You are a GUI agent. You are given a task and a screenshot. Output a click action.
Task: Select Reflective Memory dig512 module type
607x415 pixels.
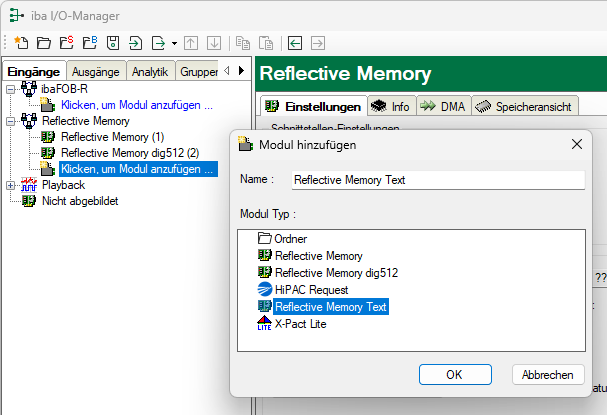click(328, 272)
